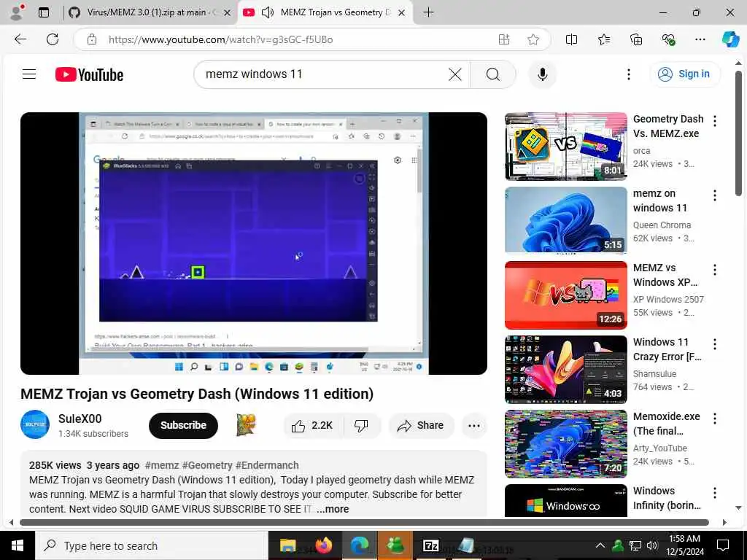Expand description with ...more

click(333, 509)
